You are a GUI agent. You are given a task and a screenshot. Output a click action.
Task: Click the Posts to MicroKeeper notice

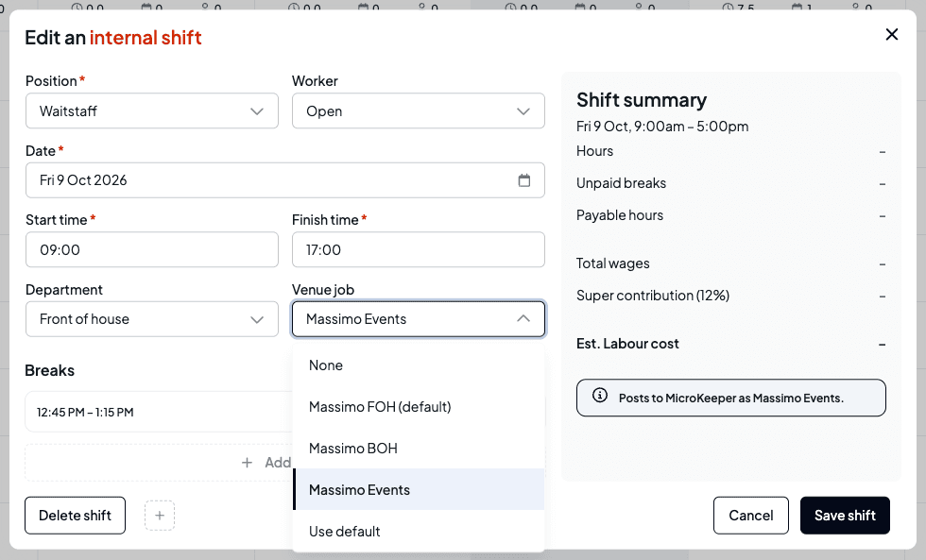tap(731, 398)
